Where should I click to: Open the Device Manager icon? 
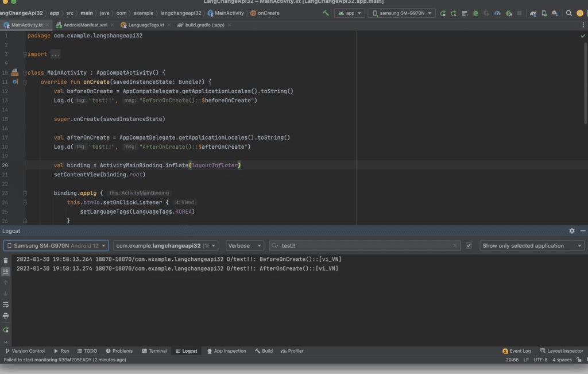click(x=544, y=13)
